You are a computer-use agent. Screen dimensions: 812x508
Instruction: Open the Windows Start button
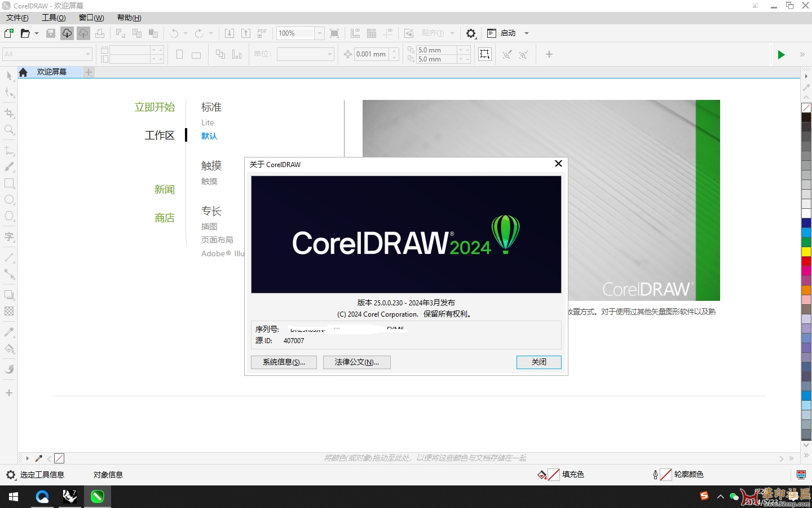click(x=14, y=497)
